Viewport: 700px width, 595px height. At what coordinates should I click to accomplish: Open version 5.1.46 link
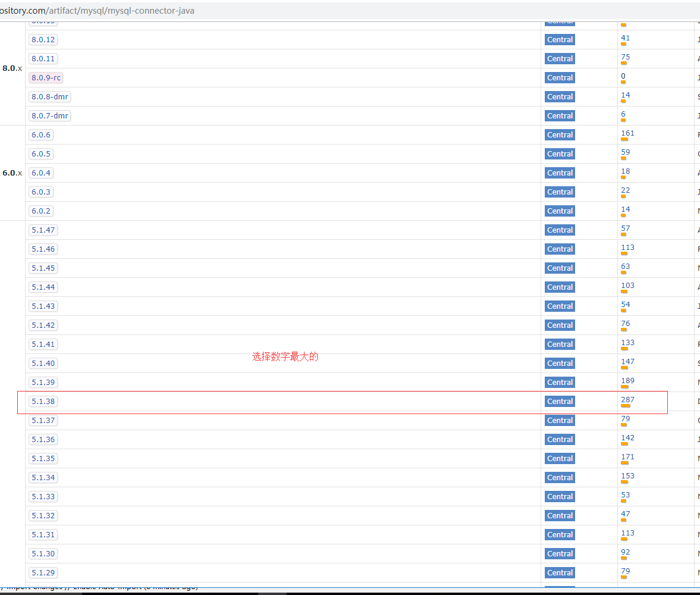click(x=43, y=249)
